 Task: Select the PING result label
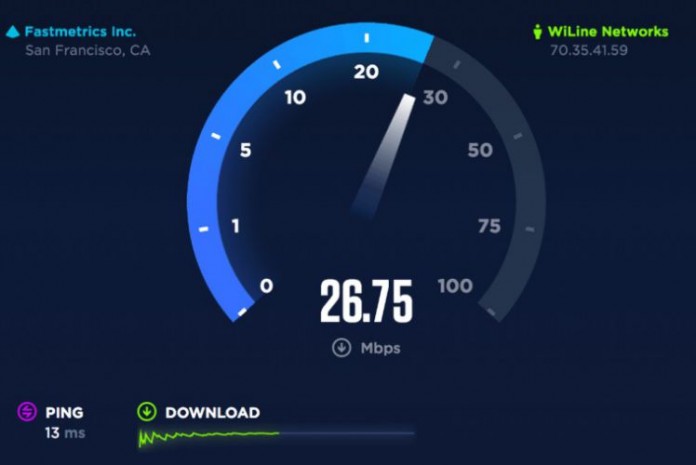tap(64, 413)
